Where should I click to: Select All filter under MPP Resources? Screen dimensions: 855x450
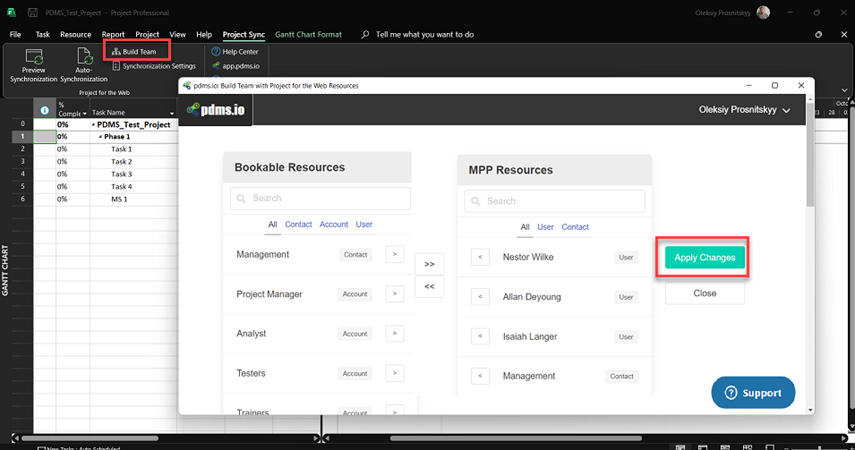point(525,227)
